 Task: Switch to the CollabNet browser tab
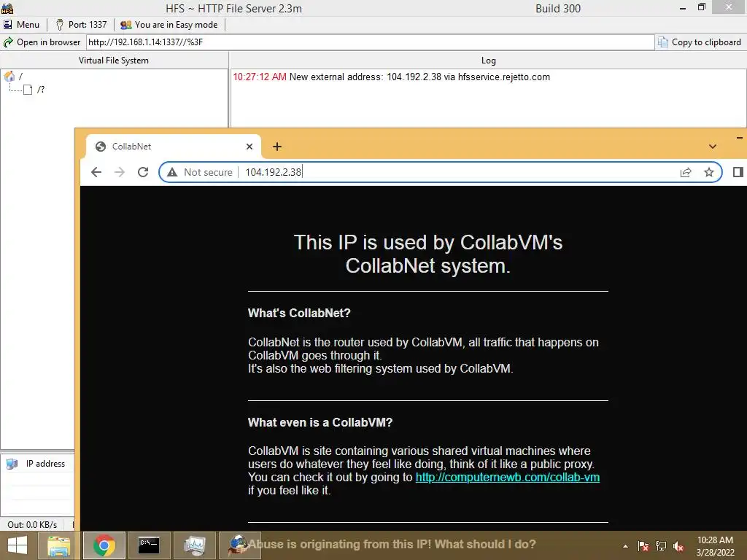point(173,146)
